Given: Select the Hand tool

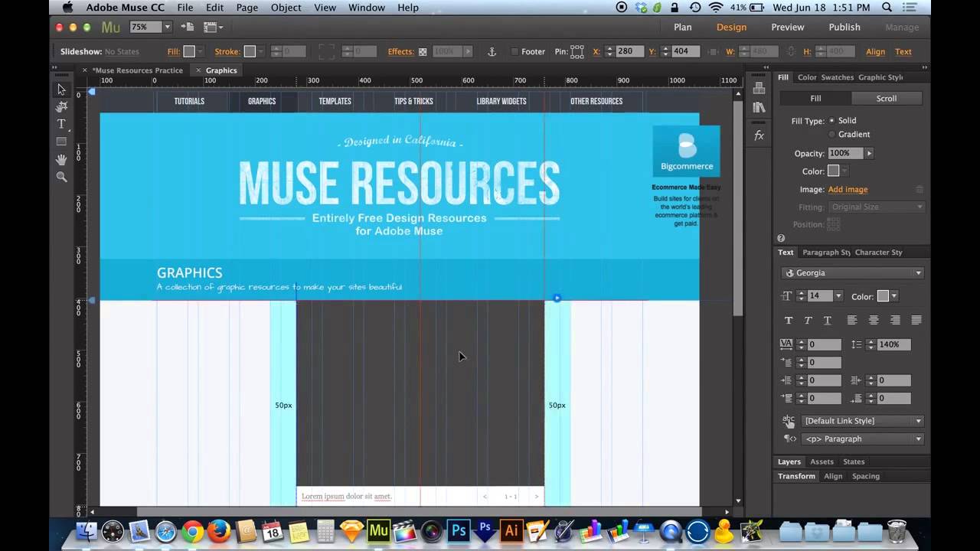Looking at the screenshot, I should 61,159.
